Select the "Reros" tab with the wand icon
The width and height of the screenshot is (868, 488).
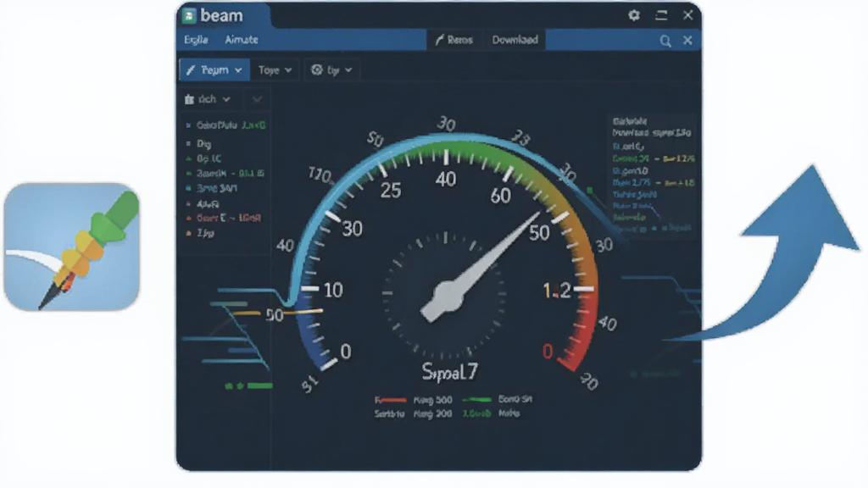pos(454,40)
